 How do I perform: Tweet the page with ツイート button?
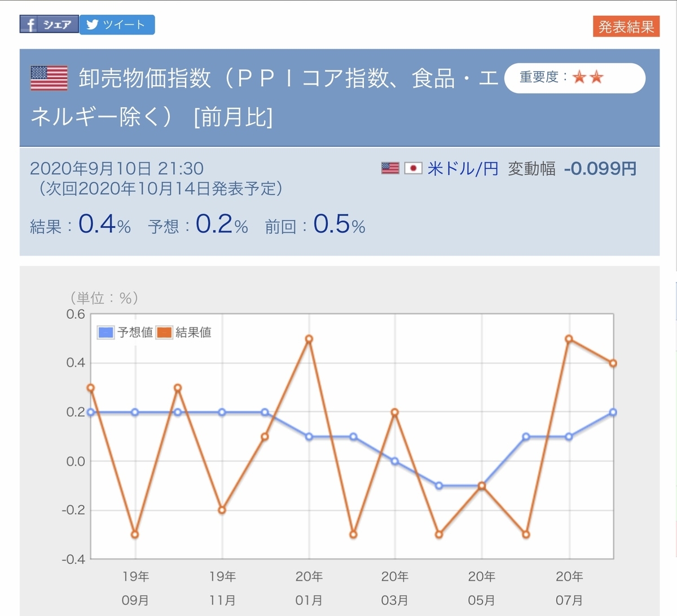point(117,24)
